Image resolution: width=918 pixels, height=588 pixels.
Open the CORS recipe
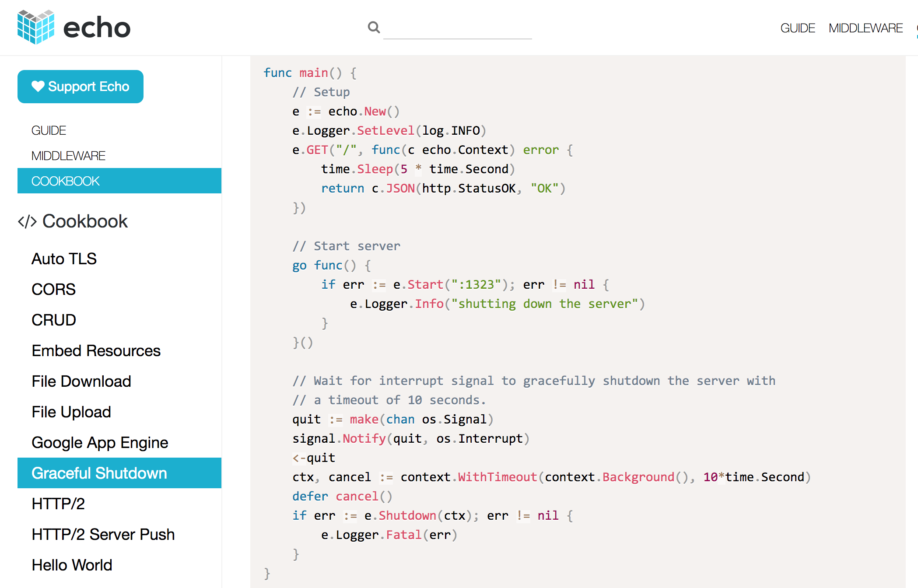coord(53,289)
